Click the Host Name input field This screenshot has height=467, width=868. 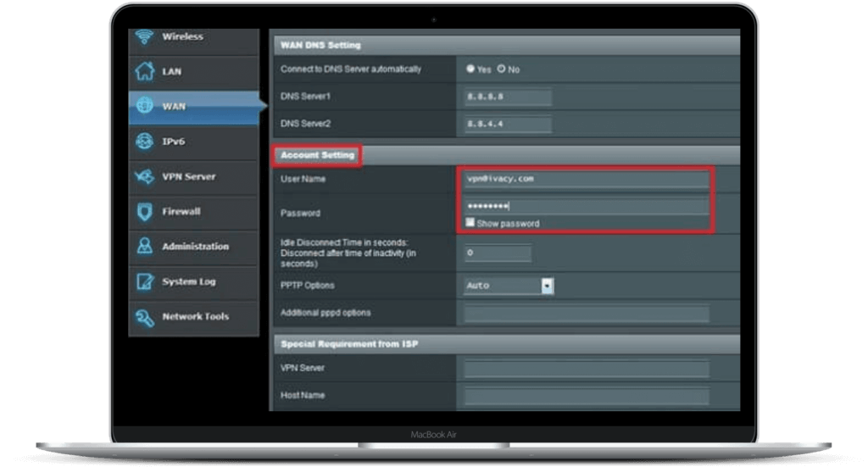pos(587,396)
